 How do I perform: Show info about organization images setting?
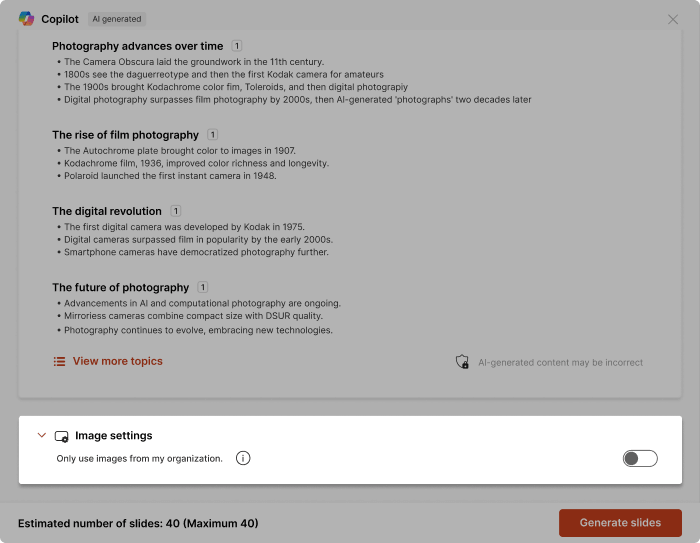[x=243, y=458]
